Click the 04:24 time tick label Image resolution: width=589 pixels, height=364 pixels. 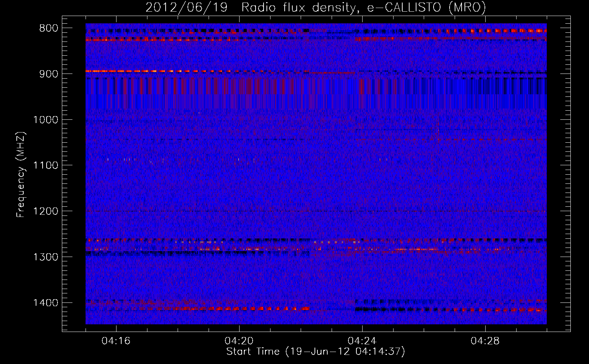tap(362, 341)
